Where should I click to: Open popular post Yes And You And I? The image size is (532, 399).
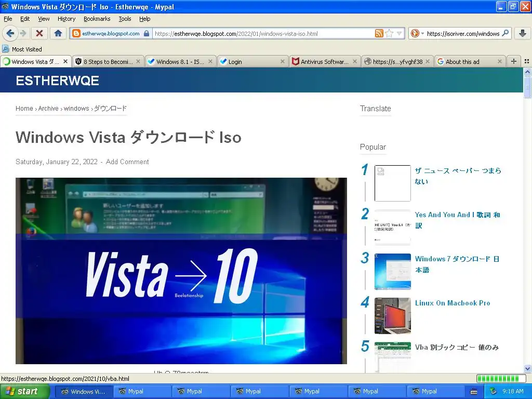click(x=457, y=220)
